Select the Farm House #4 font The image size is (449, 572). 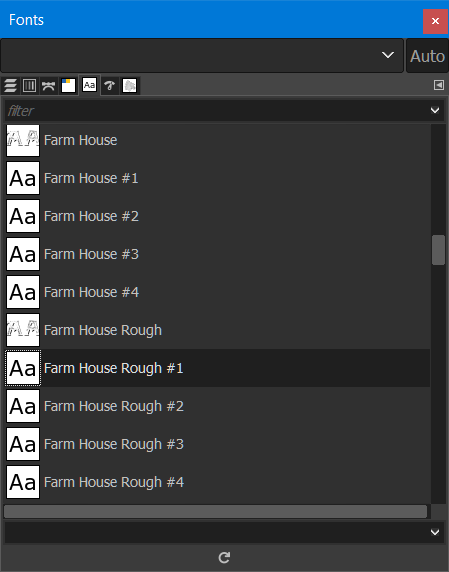coord(218,292)
